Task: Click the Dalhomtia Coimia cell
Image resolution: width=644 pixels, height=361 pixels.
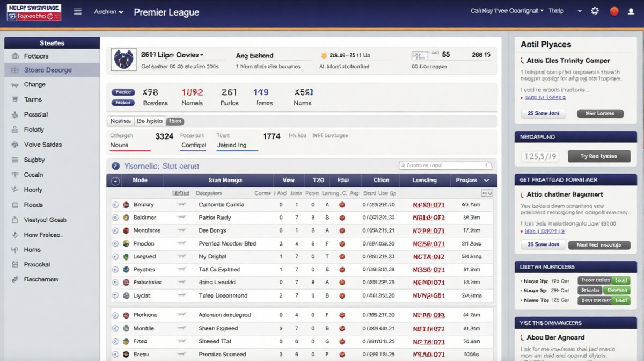Action: pyautogui.click(x=222, y=205)
